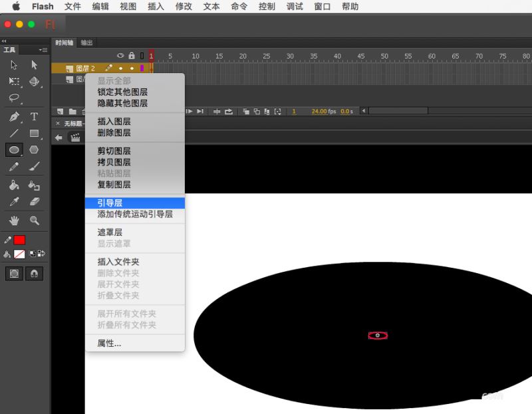This screenshot has height=414, width=532.
Task: Pick the Eyedropper tool
Action: point(14,202)
